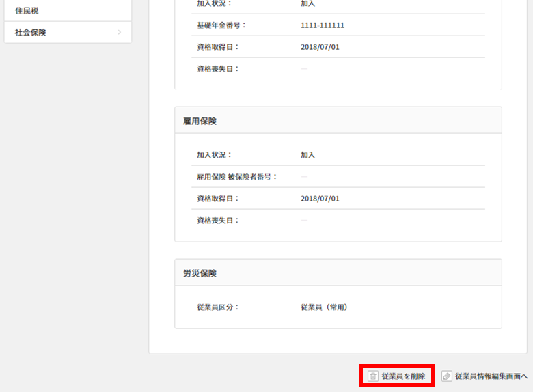533x392 pixels.
Task: Click the 加入 status value in 雇用保険
Action: [307, 155]
